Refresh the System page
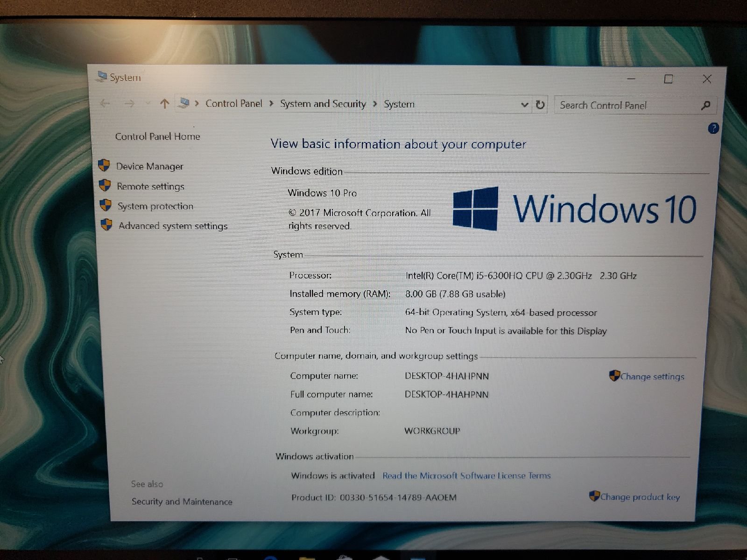 [x=540, y=105]
